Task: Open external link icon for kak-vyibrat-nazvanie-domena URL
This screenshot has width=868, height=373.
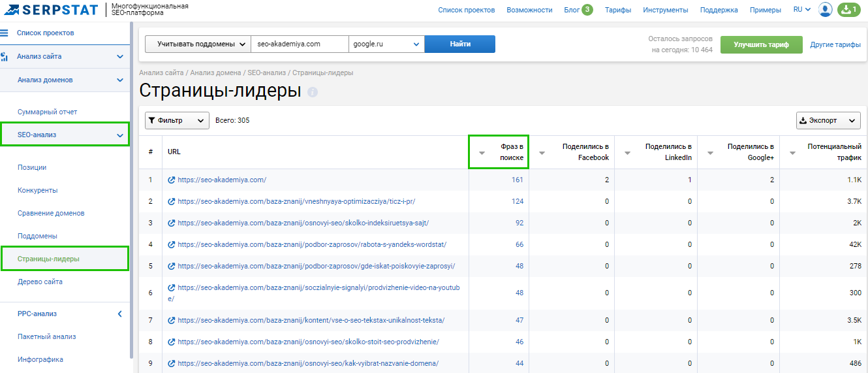Action: [172, 363]
